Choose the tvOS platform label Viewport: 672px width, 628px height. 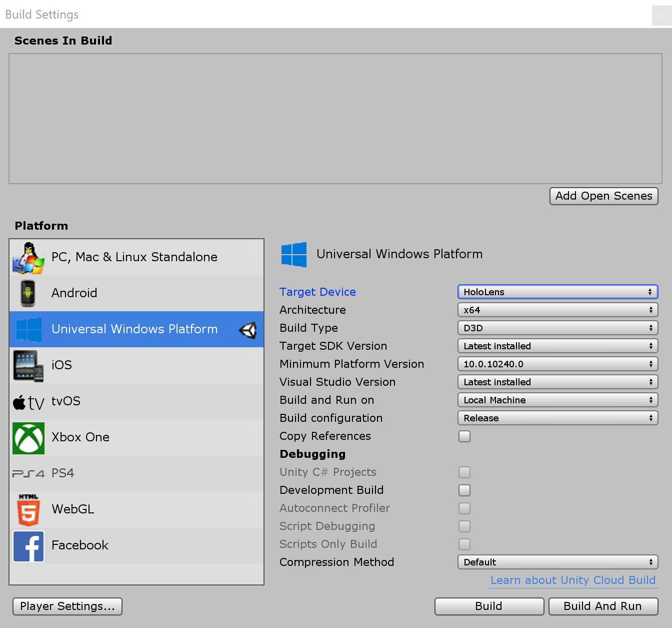click(66, 401)
